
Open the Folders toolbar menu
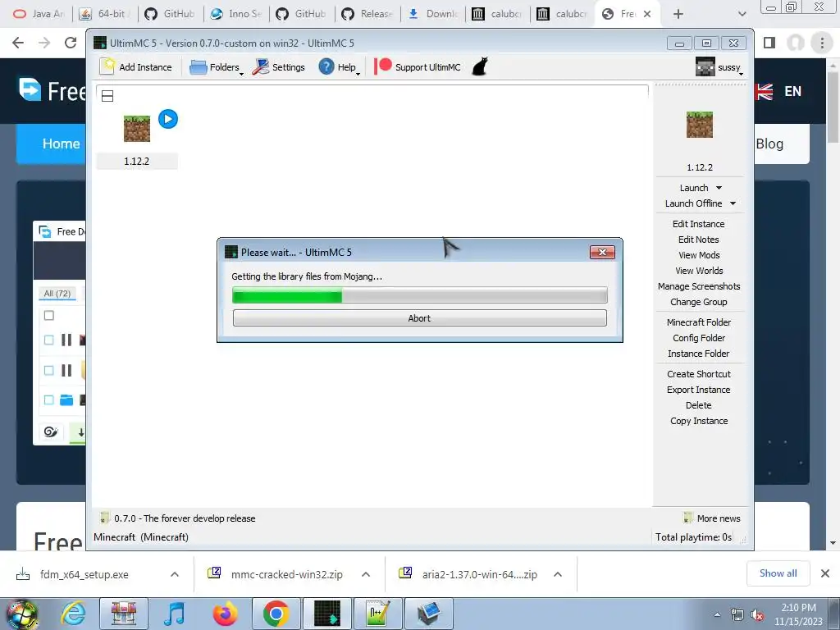click(217, 67)
